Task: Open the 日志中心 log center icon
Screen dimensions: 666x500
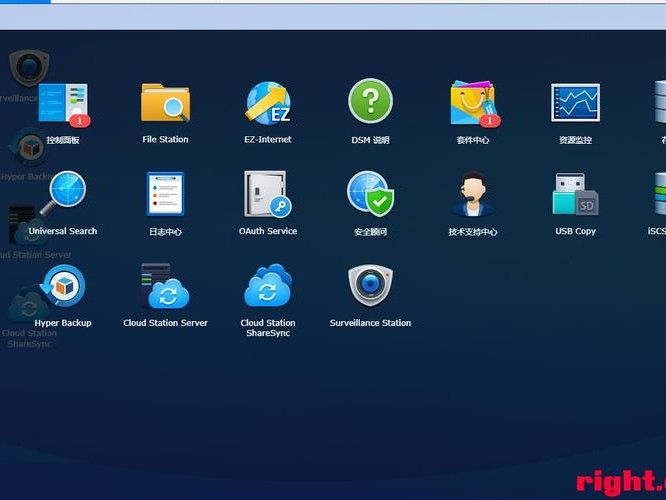Action: pyautogui.click(x=165, y=194)
